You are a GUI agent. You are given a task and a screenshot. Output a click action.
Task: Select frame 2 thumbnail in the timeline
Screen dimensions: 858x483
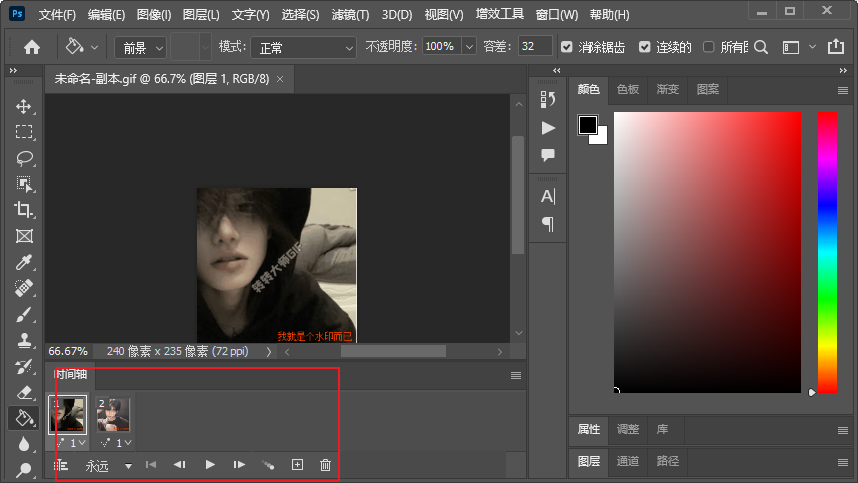[113, 415]
